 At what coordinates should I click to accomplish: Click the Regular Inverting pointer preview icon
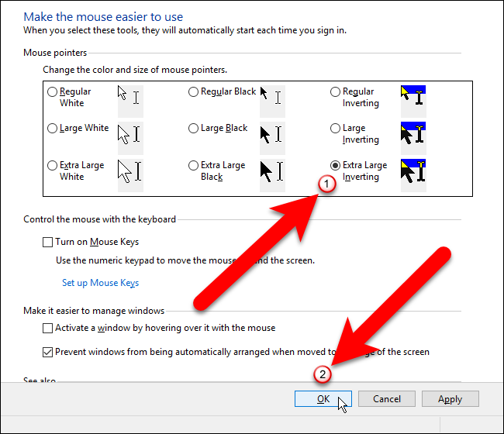(x=413, y=98)
